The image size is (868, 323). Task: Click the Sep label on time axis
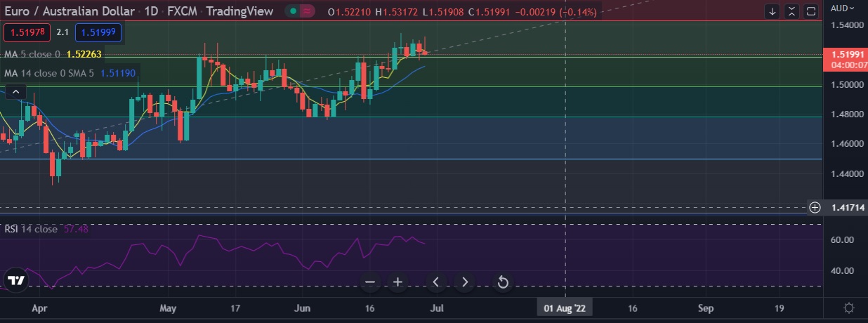(x=706, y=308)
